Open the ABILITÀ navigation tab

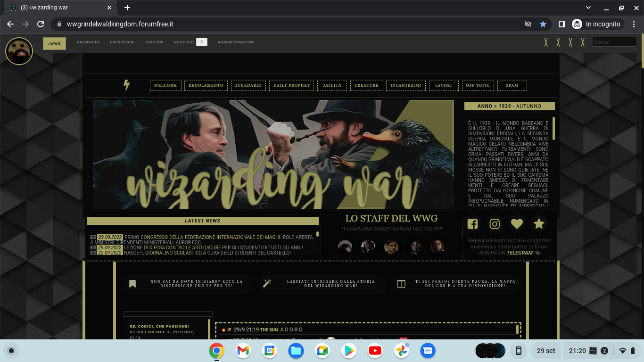coord(332,85)
